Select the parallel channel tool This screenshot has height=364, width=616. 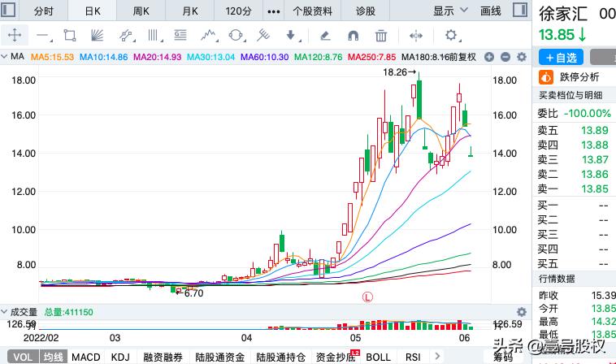coord(126,35)
